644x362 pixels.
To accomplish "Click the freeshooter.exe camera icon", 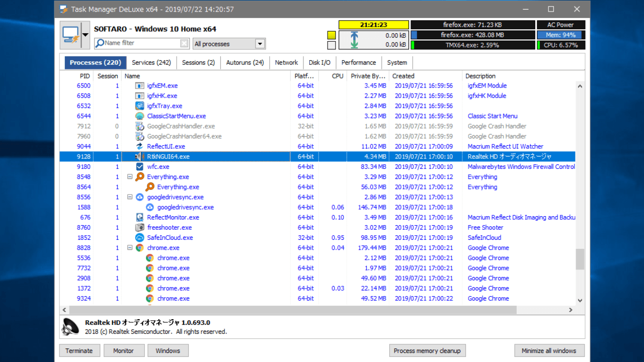I will pos(140,227).
